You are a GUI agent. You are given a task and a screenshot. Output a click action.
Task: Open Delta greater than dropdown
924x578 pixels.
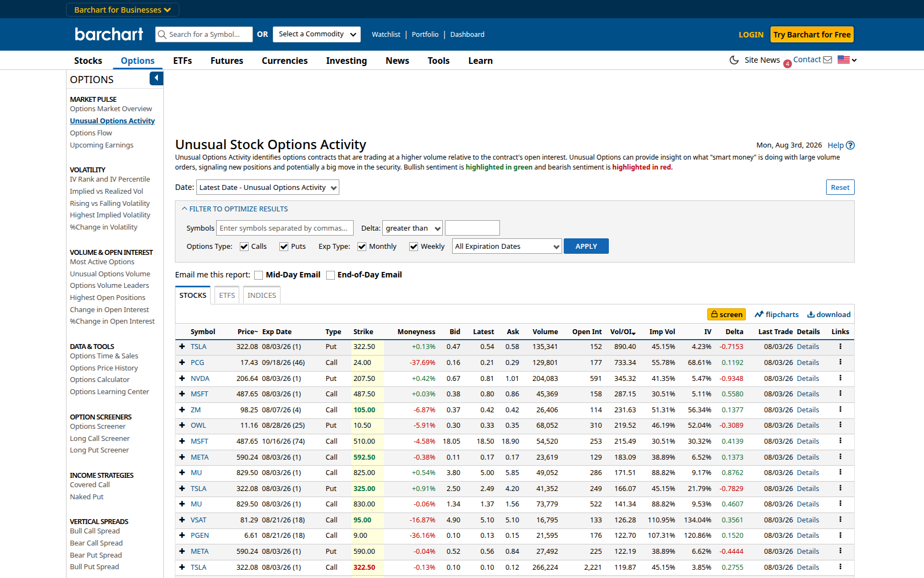(413, 228)
